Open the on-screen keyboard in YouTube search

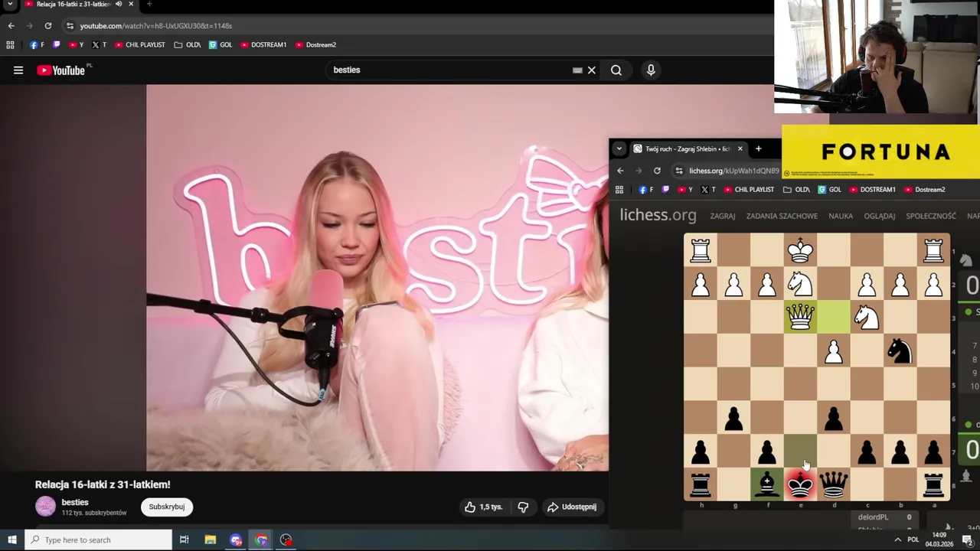[x=577, y=70]
